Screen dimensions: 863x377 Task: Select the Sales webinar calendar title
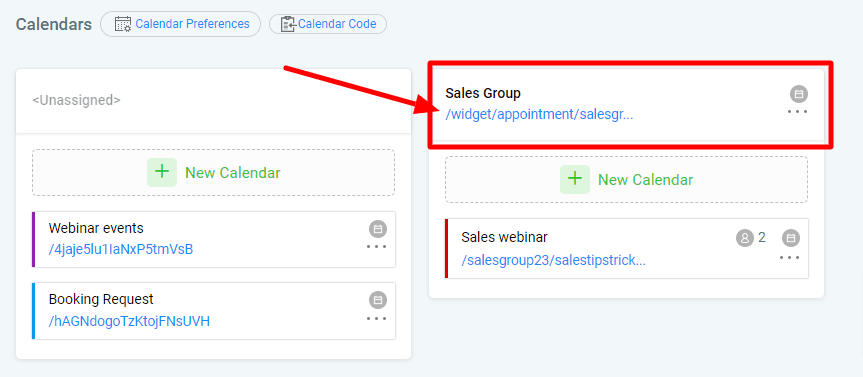pyautogui.click(x=505, y=237)
